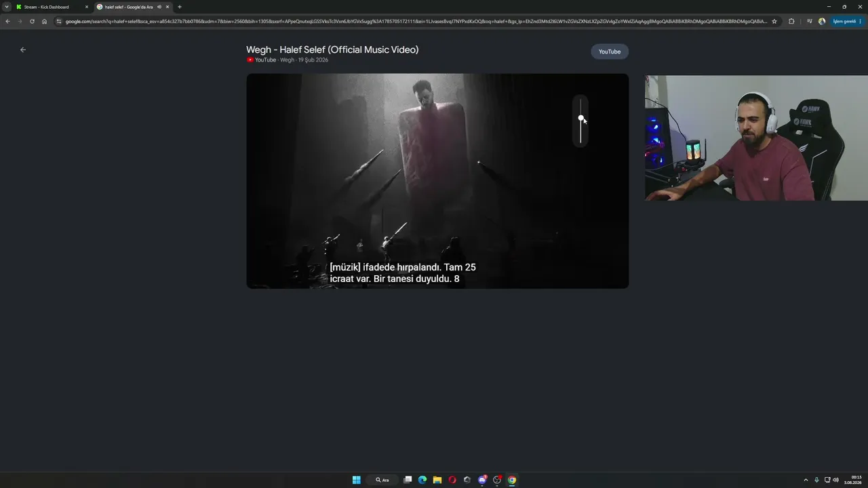This screenshot has width=868, height=488.
Task: Close the halef selef Google search tab
Action: 167,7
